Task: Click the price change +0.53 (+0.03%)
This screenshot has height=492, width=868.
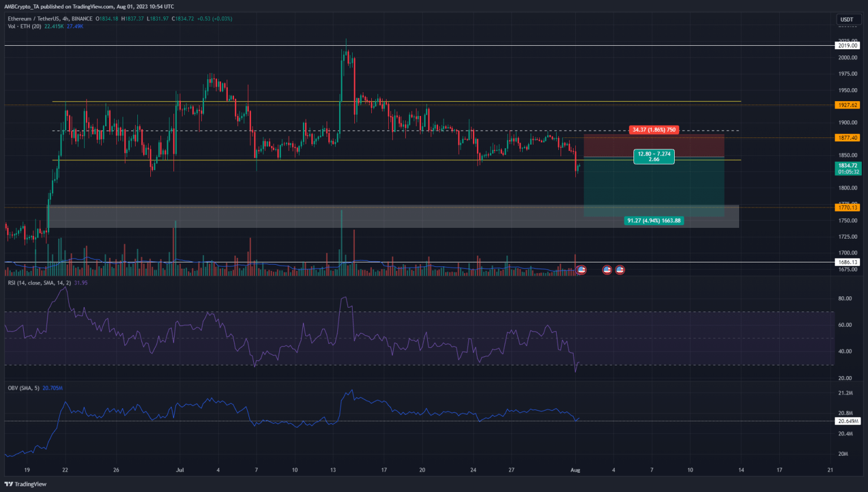Action: click(214, 19)
